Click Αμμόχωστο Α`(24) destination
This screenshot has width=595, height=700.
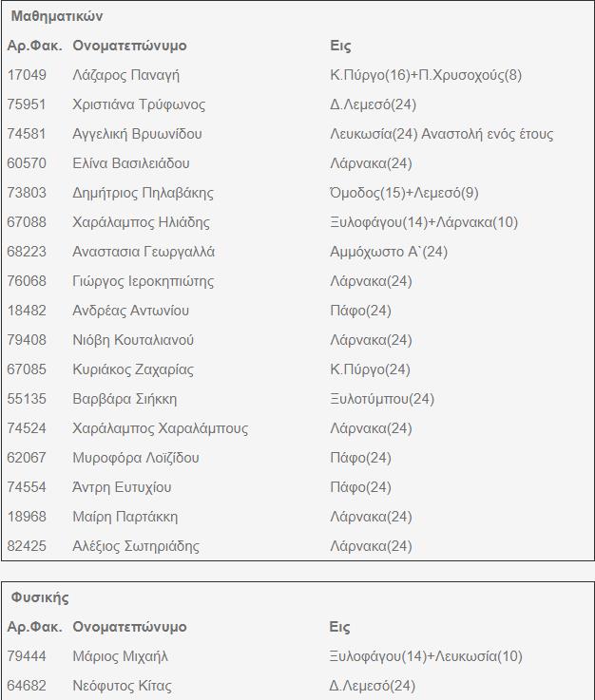coord(389,252)
